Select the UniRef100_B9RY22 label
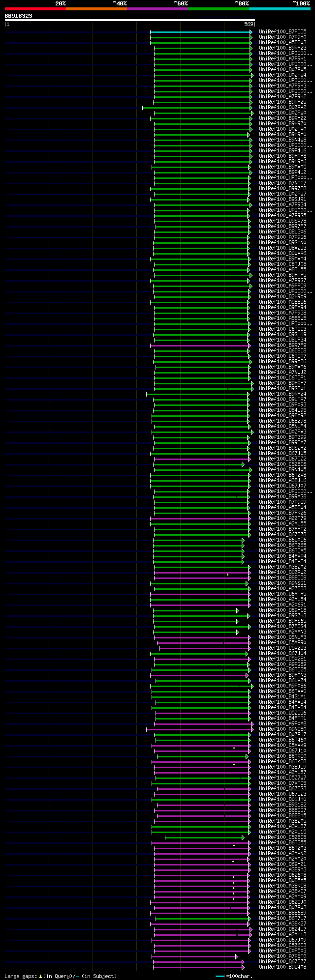The height and width of the screenshot is (980, 315). (x=283, y=118)
